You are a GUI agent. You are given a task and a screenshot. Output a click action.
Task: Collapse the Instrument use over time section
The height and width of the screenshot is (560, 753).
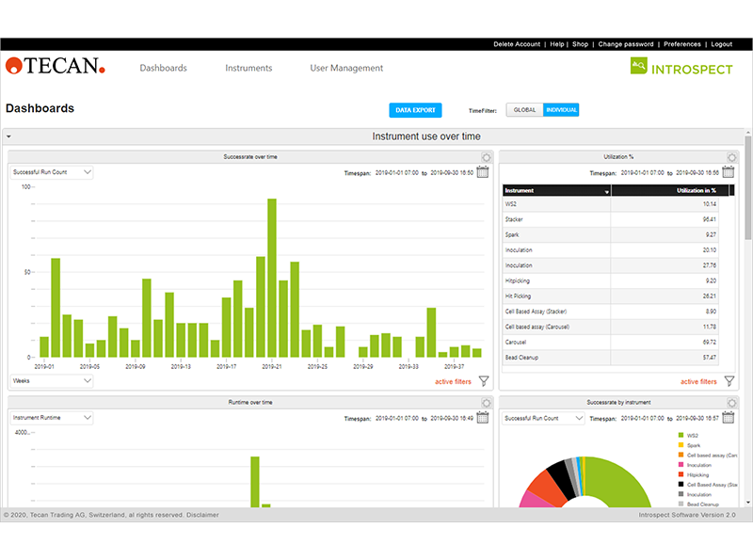(8, 137)
